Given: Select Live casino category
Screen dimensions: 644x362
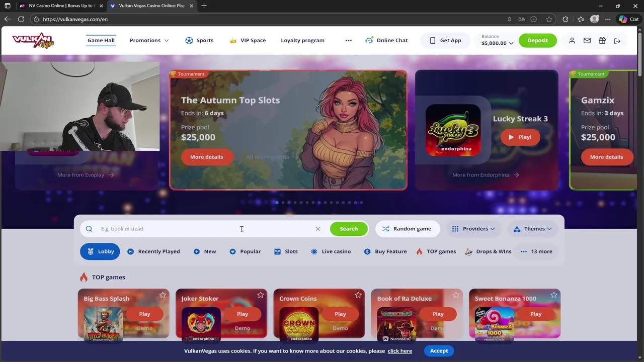Looking at the screenshot, I should tap(331, 251).
